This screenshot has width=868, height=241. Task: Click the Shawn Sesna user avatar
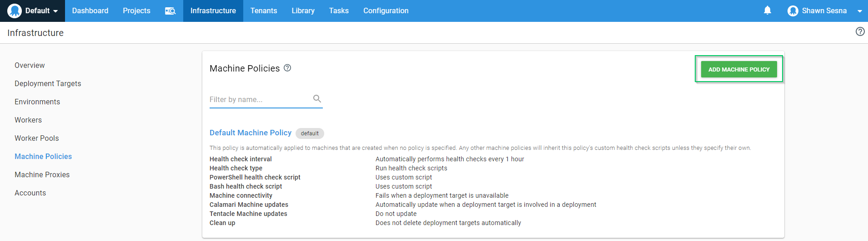(793, 11)
